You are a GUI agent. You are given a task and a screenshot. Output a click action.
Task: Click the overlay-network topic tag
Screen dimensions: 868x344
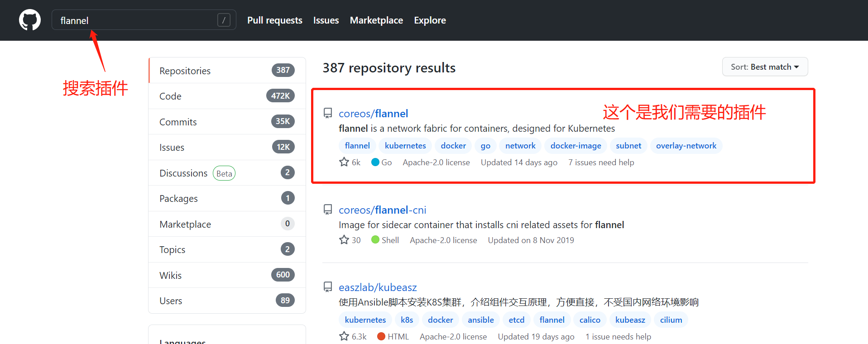coord(686,146)
